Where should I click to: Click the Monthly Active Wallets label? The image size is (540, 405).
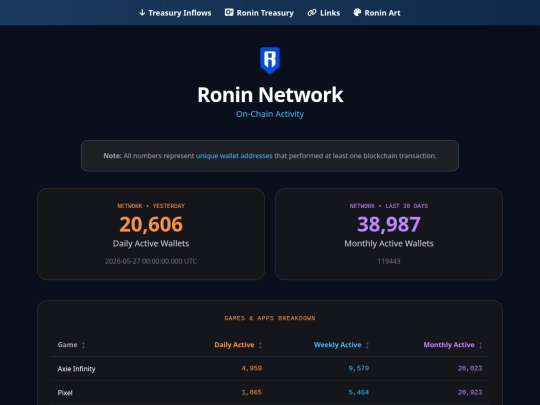tap(389, 243)
